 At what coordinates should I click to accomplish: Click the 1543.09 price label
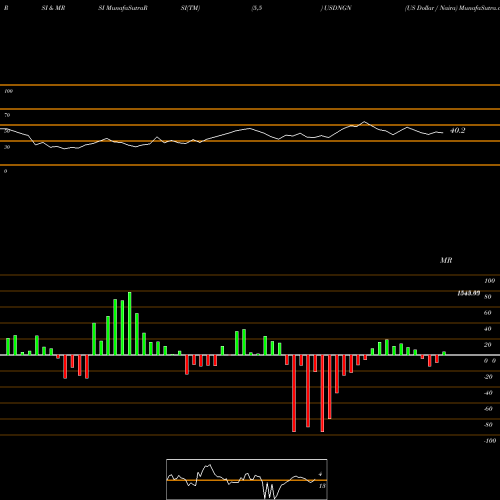(468, 293)
